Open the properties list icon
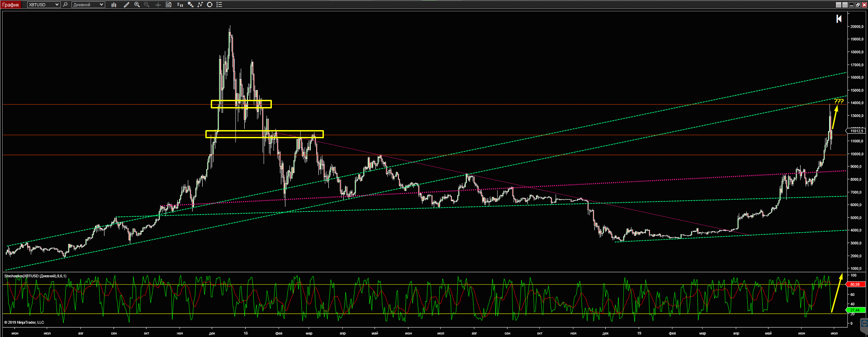The width and height of the screenshot is (868, 337). (x=219, y=5)
